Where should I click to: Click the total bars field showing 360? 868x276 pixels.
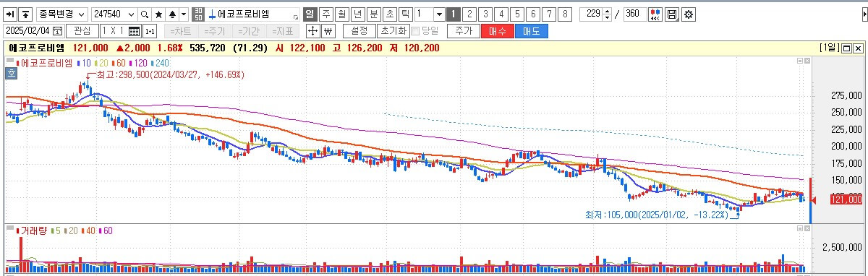point(634,14)
